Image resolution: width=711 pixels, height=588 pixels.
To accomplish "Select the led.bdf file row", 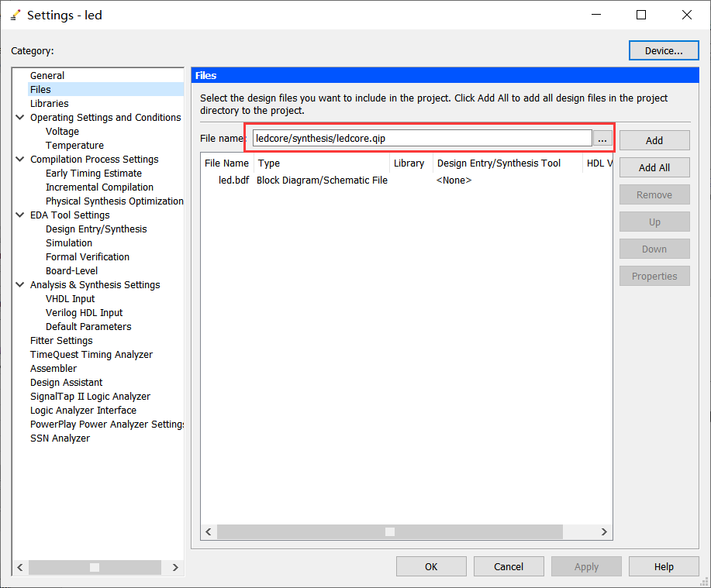I will [232, 181].
